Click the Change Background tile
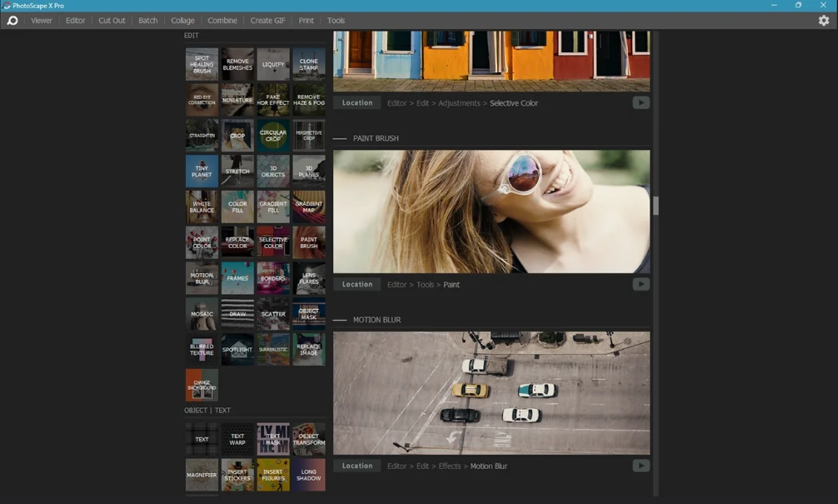838x504 pixels. pos(202,385)
